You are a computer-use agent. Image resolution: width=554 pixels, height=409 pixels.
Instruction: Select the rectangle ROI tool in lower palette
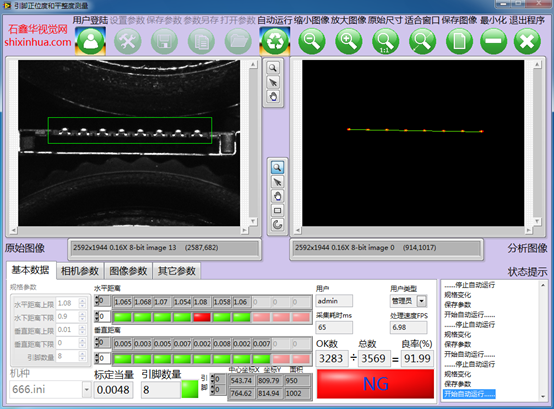coord(277,211)
